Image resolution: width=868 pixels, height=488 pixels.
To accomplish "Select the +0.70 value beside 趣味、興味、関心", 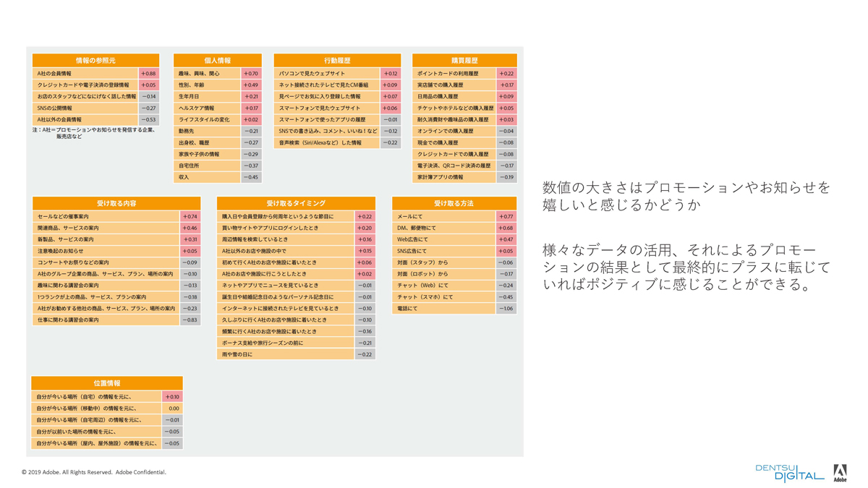I will coord(251,74).
